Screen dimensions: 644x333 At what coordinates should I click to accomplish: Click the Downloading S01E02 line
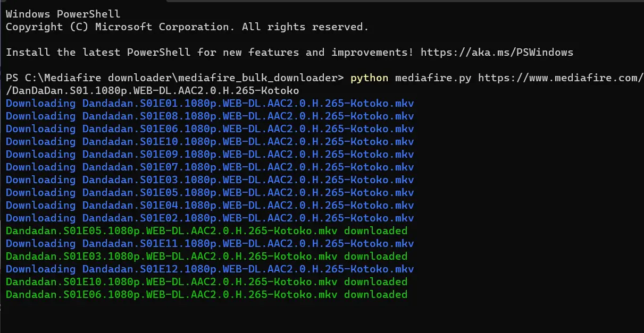tap(210, 218)
